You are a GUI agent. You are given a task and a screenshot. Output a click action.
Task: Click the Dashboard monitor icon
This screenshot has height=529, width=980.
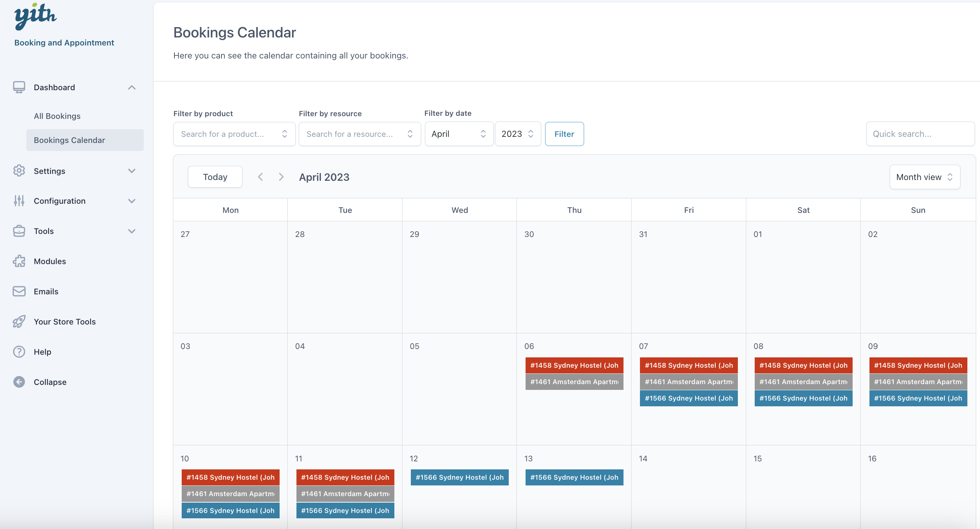(x=19, y=87)
